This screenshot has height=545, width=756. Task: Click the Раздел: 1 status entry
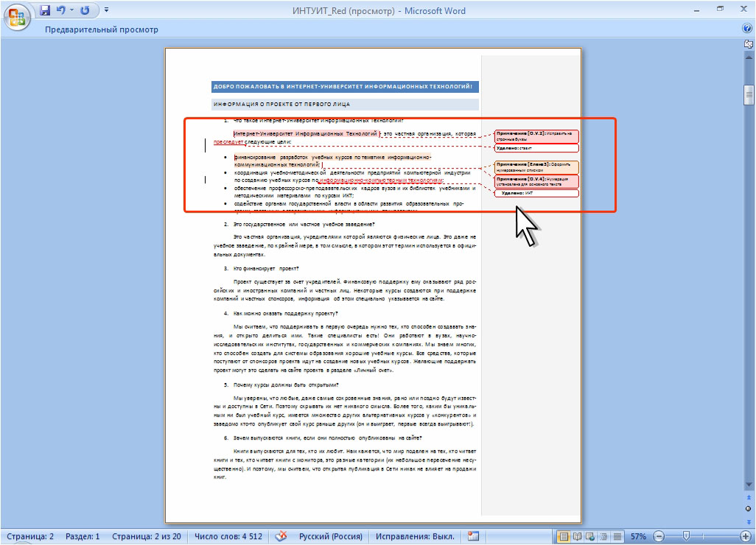click(x=83, y=536)
